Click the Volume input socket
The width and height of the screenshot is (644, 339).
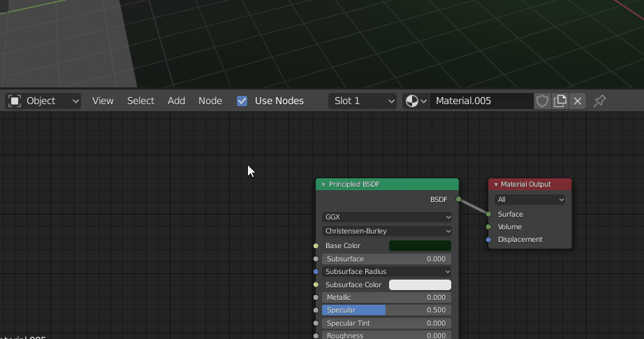click(488, 227)
